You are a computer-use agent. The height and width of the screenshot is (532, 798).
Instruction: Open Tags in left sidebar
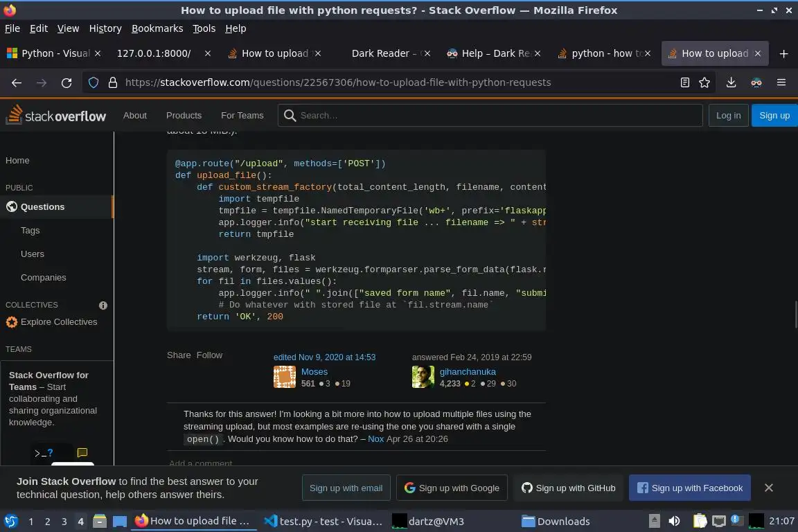pyautogui.click(x=30, y=231)
